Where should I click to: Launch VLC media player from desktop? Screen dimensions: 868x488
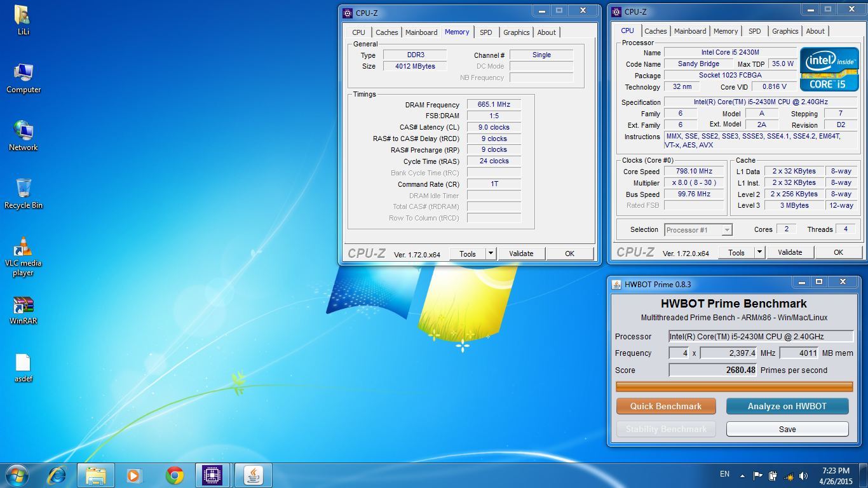coord(24,256)
